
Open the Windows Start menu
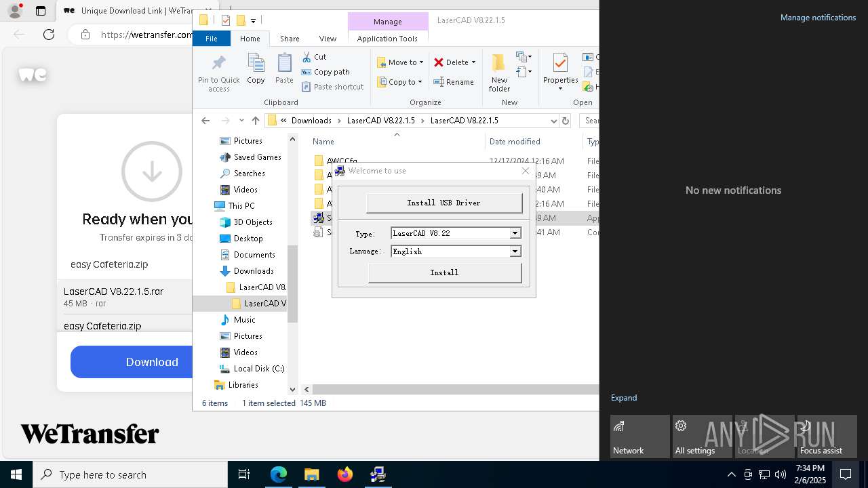click(16, 474)
